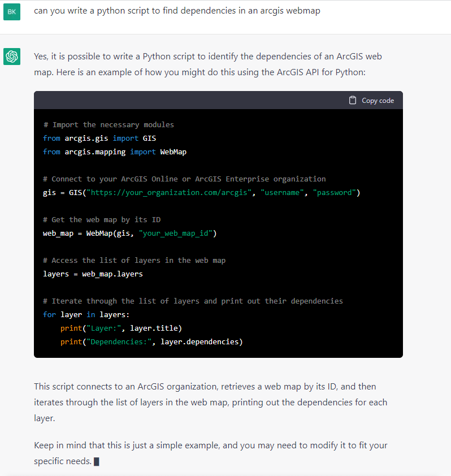Click the BK user avatar icon
Viewport: 451px width, 476px height.
11,11
